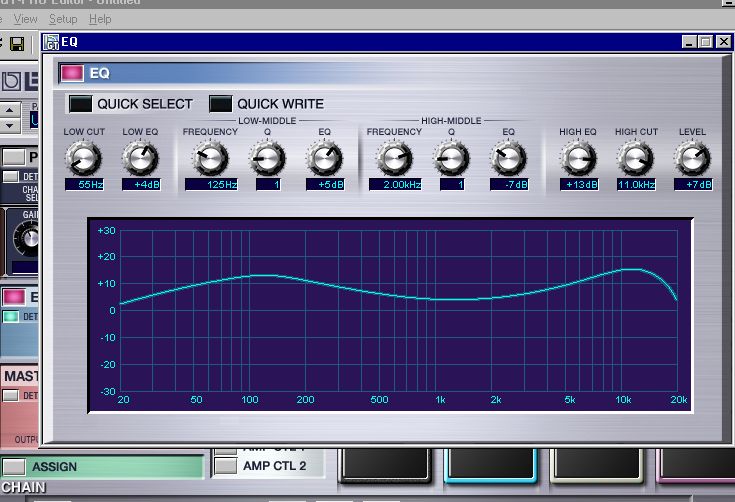The image size is (735, 502).
Task: Click the black pad with cyan border
Action: 491,465
